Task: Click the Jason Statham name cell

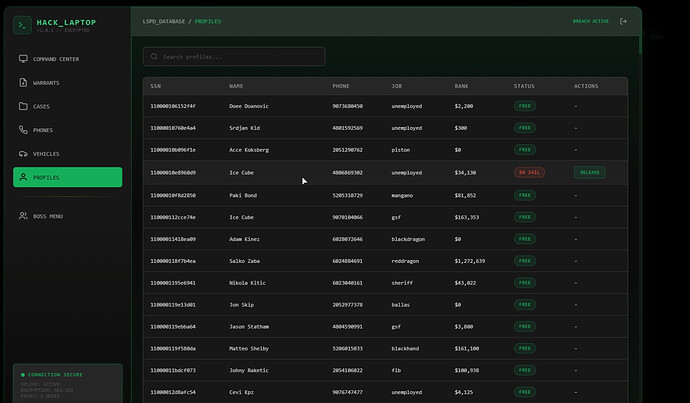Action: point(249,326)
